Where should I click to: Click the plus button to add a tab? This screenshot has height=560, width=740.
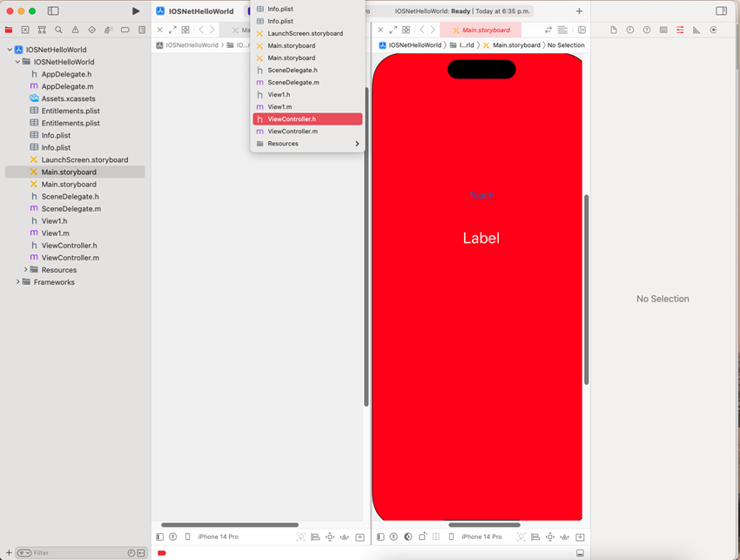(x=580, y=11)
